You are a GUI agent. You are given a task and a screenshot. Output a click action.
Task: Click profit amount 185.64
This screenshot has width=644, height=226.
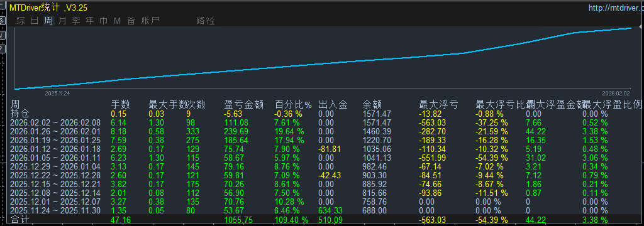pos(236,140)
